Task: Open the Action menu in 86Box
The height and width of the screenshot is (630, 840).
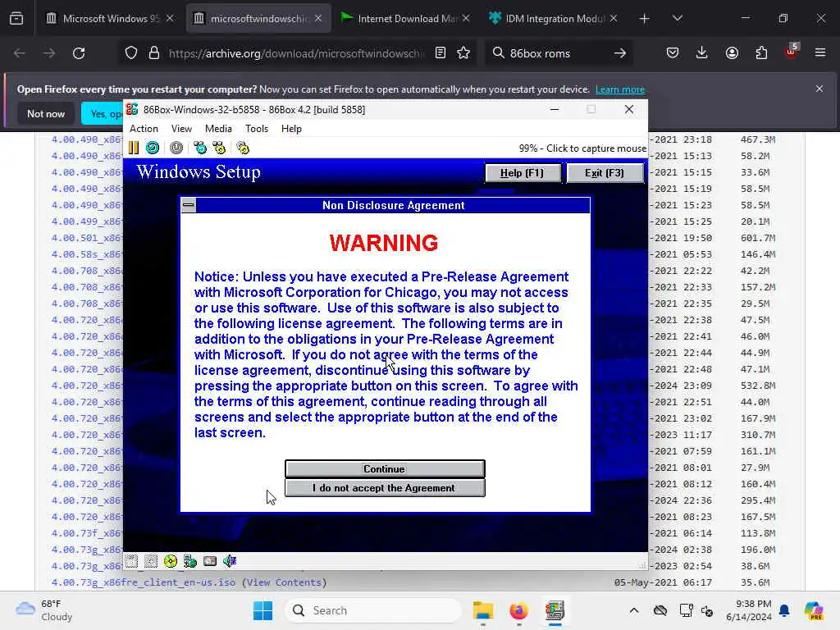Action: [144, 129]
